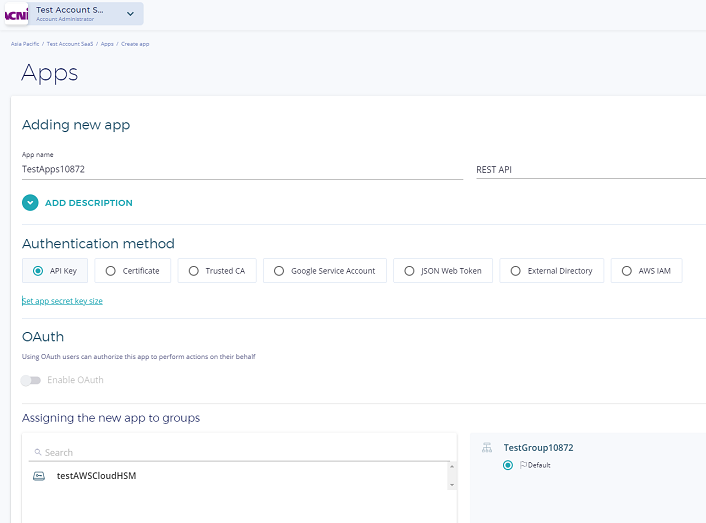Open the REST API interface dropdown

tap(591, 170)
